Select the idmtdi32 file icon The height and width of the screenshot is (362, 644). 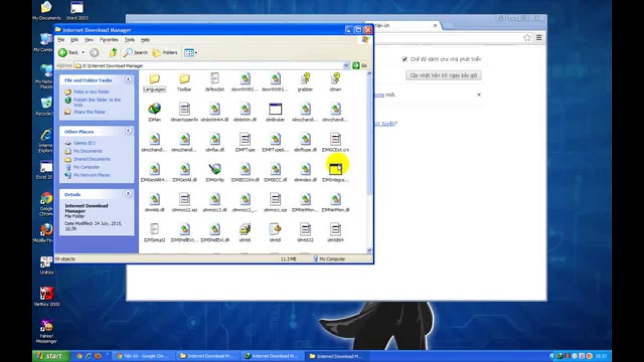(305, 229)
